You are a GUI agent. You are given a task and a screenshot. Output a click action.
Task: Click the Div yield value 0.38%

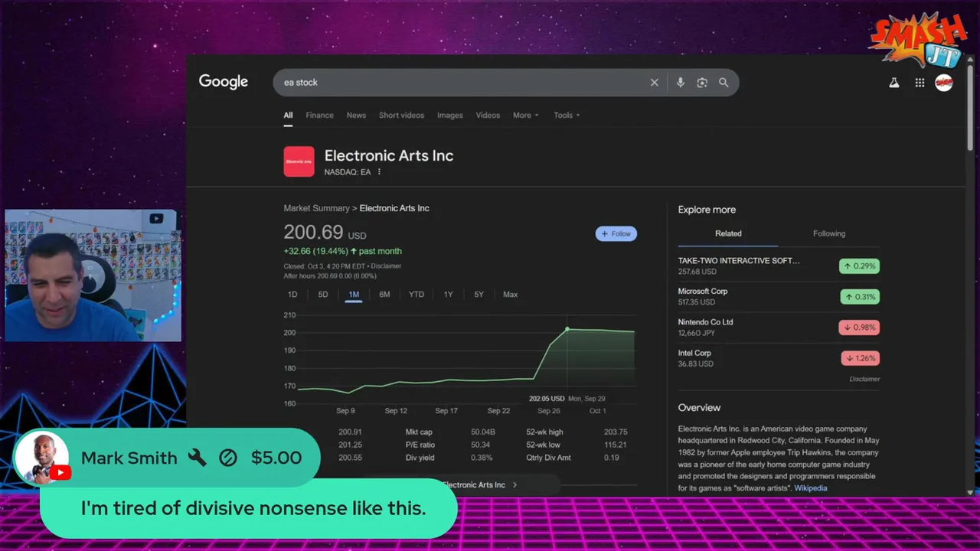coord(482,458)
